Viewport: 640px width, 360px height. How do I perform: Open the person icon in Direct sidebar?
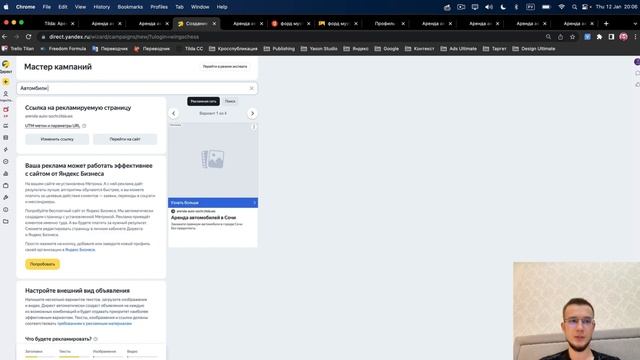pyautogui.click(x=6, y=94)
